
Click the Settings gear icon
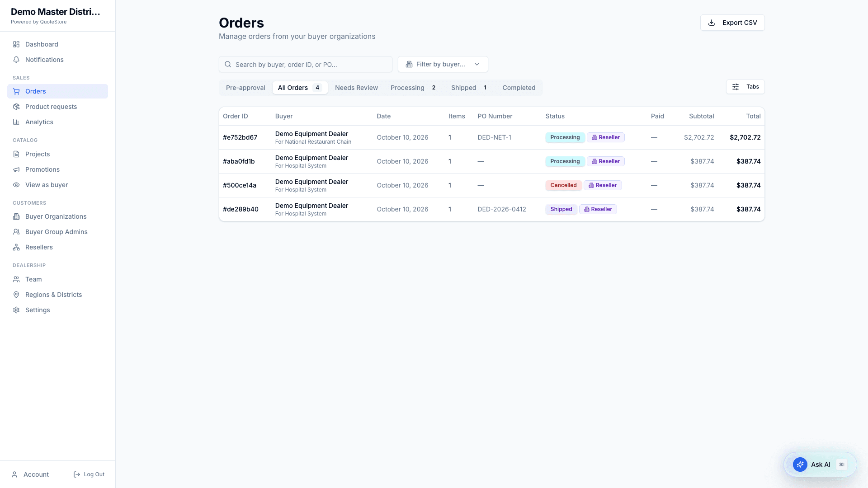(16, 310)
